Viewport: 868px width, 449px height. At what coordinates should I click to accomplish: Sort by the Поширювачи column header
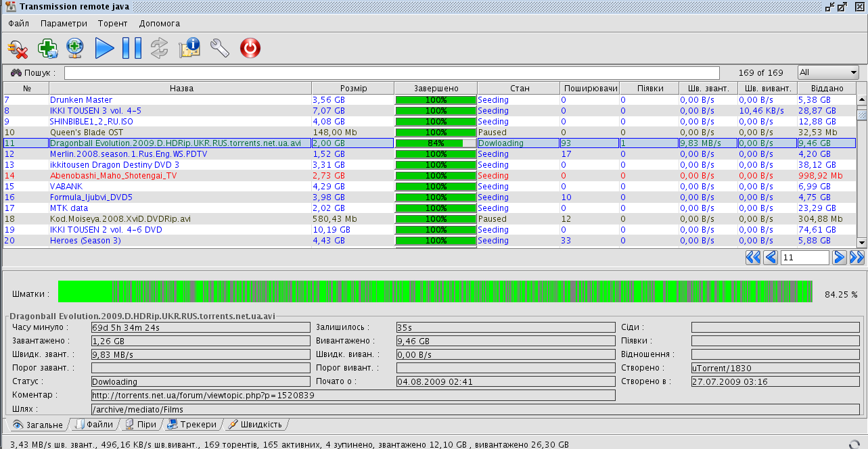pyautogui.click(x=590, y=89)
